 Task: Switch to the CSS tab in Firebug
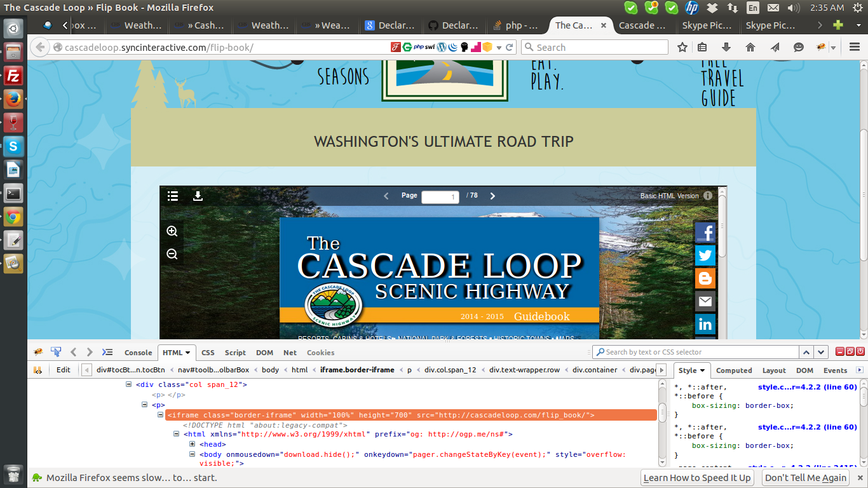pos(208,352)
